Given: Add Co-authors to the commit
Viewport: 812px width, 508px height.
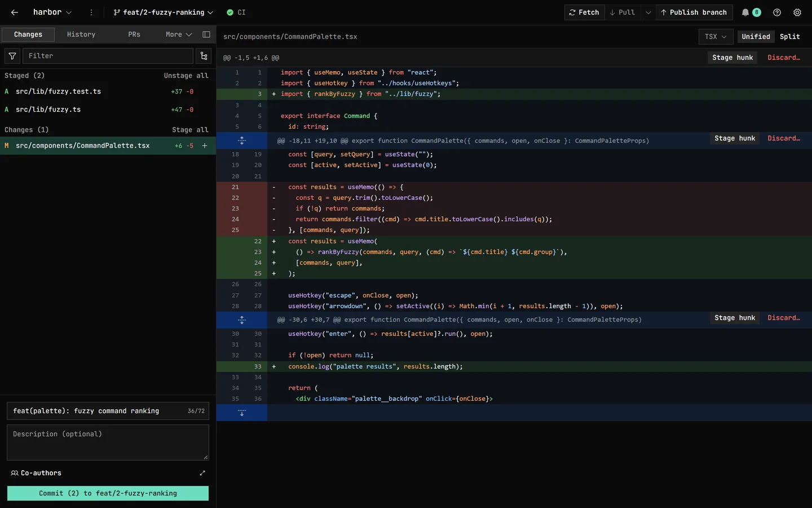Looking at the screenshot, I should [36, 473].
